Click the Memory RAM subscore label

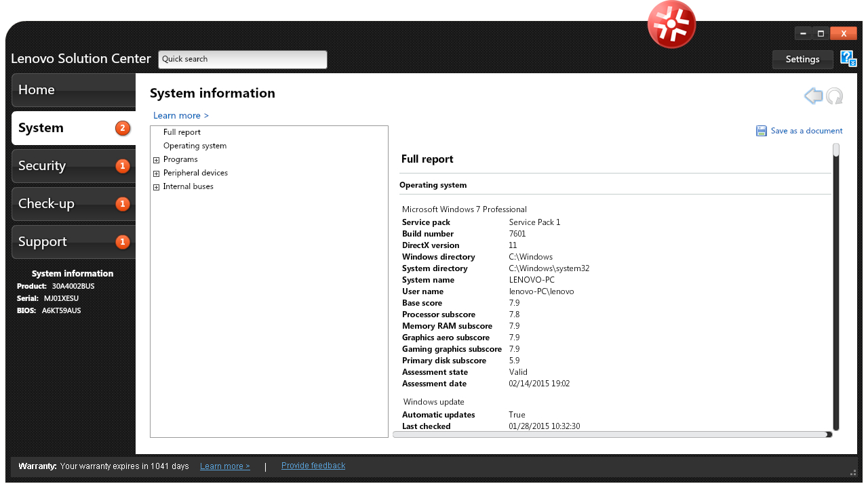pyautogui.click(x=448, y=326)
